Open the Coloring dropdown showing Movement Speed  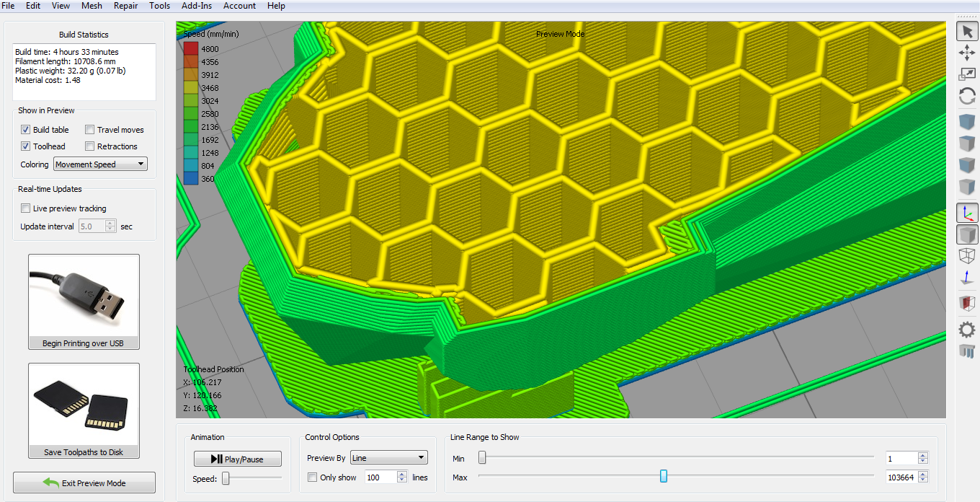(x=100, y=164)
